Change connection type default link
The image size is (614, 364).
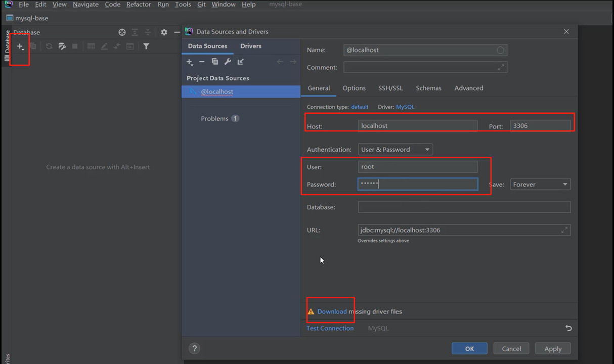tap(360, 107)
